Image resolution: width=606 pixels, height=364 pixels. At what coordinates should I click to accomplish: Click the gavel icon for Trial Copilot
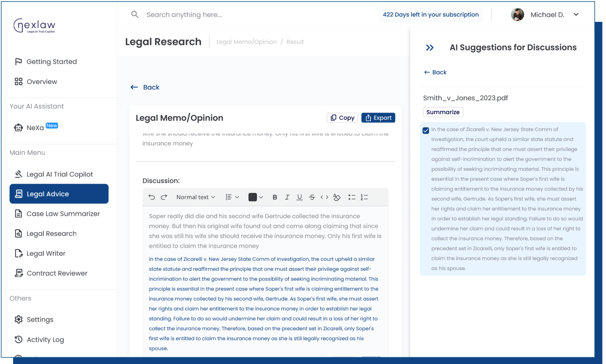click(18, 174)
